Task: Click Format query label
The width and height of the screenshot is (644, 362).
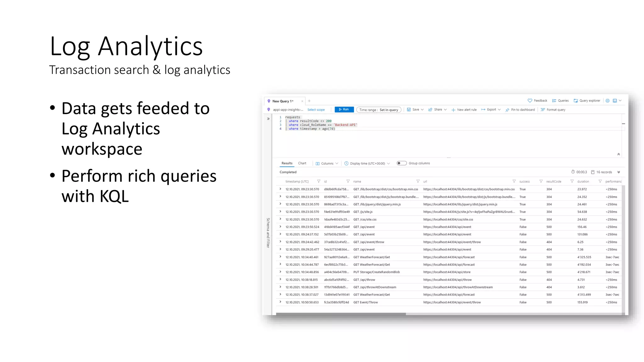Action: (x=556, y=110)
